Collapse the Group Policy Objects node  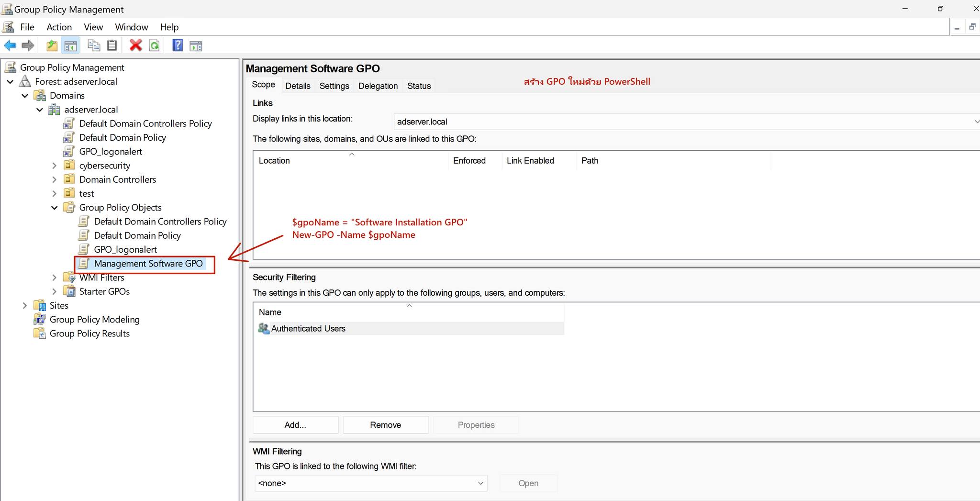pyautogui.click(x=55, y=208)
